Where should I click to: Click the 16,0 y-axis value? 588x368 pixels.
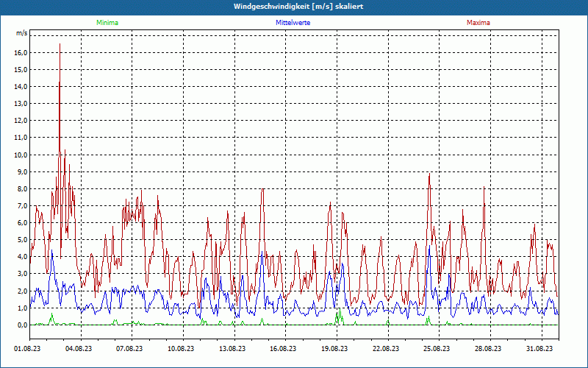click(x=21, y=52)
